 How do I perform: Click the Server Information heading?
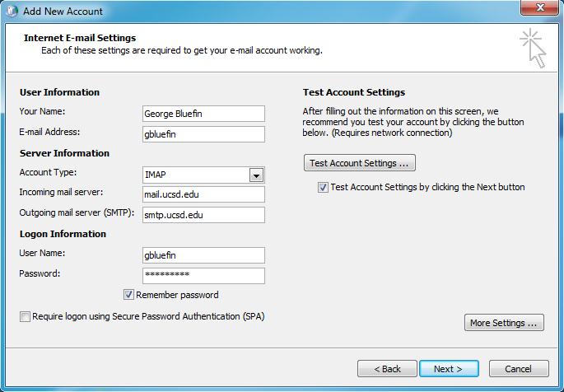tap(64, 153)
